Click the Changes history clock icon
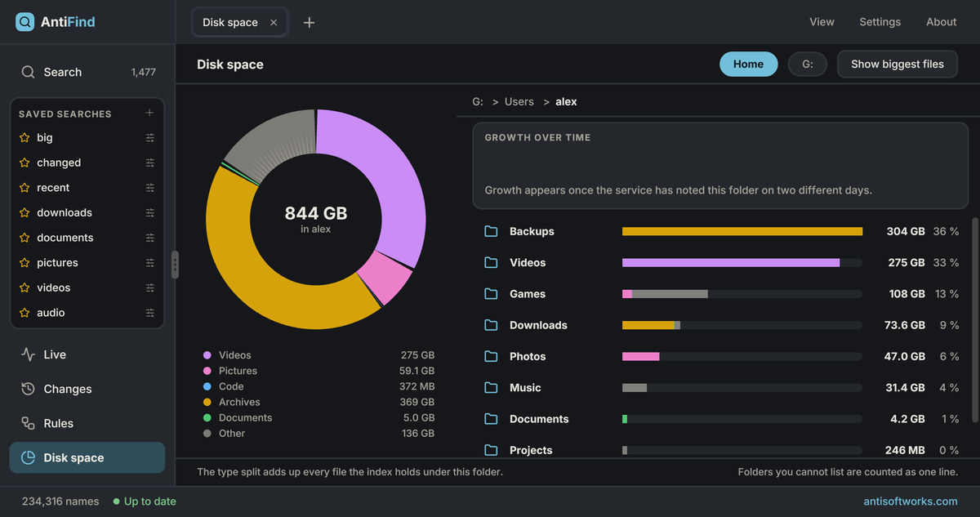 tap(29, 389)
